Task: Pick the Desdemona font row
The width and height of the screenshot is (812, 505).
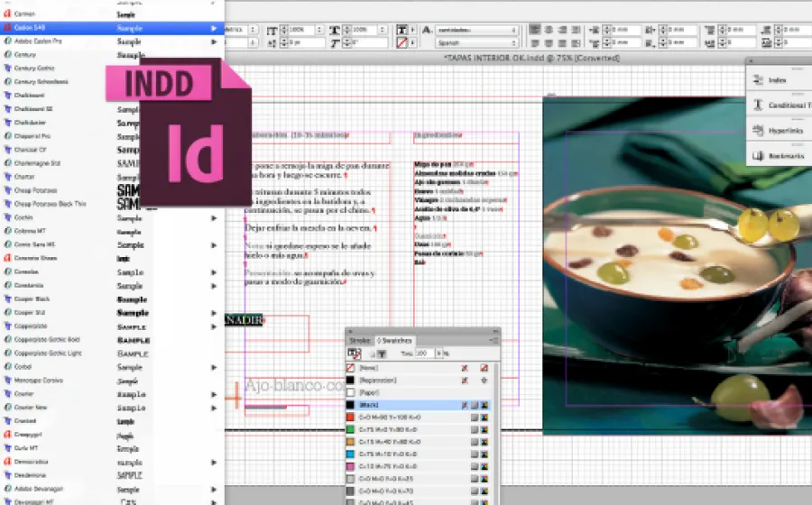Action: click(x=113, y=475)
